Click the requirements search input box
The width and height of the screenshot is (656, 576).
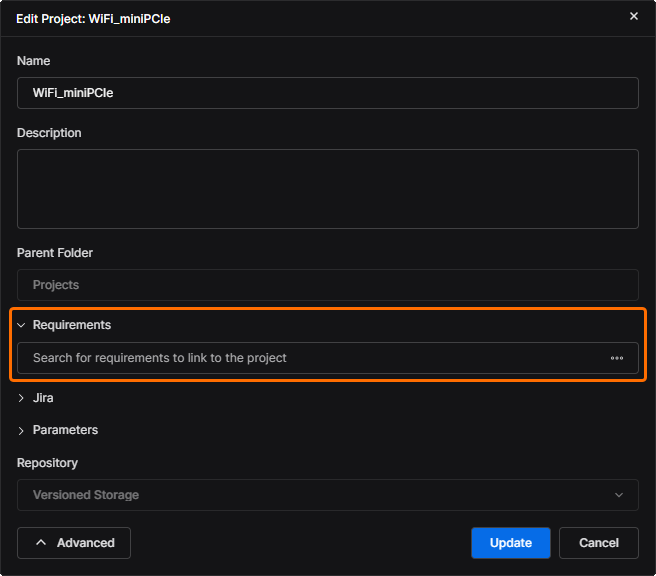310,358
